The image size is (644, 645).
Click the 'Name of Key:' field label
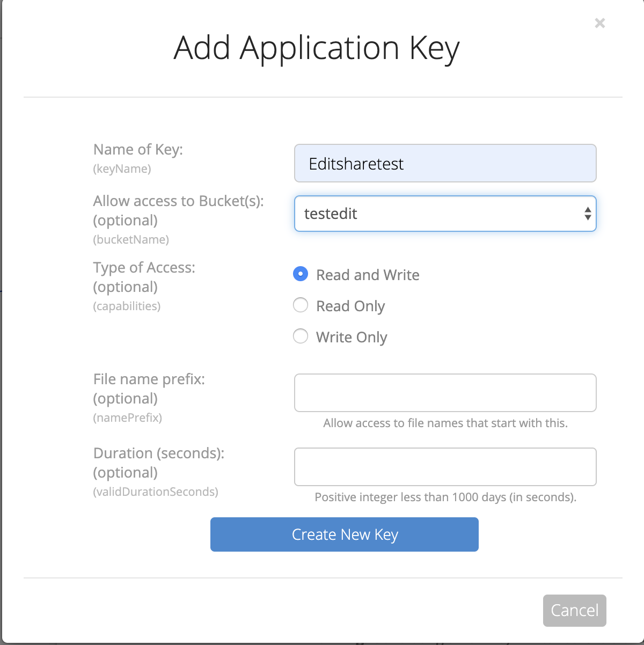pos(138,149)
